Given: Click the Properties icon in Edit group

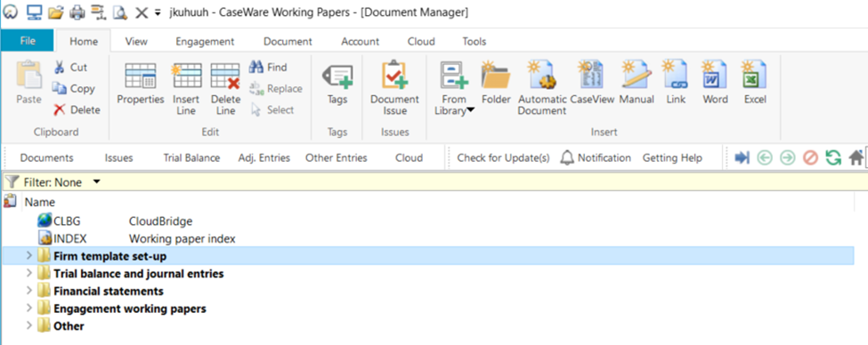Looking at the screenshot, I should pos(141,76).
